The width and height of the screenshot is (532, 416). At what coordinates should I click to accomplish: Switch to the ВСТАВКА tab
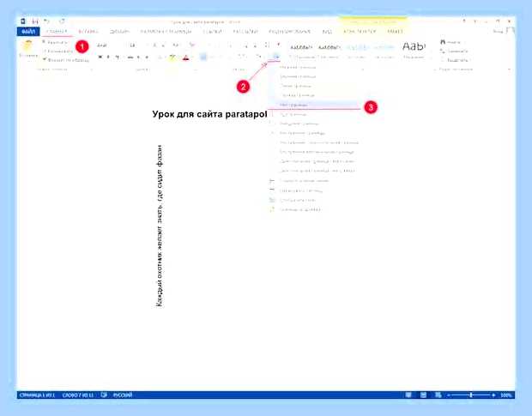(88, 32)
